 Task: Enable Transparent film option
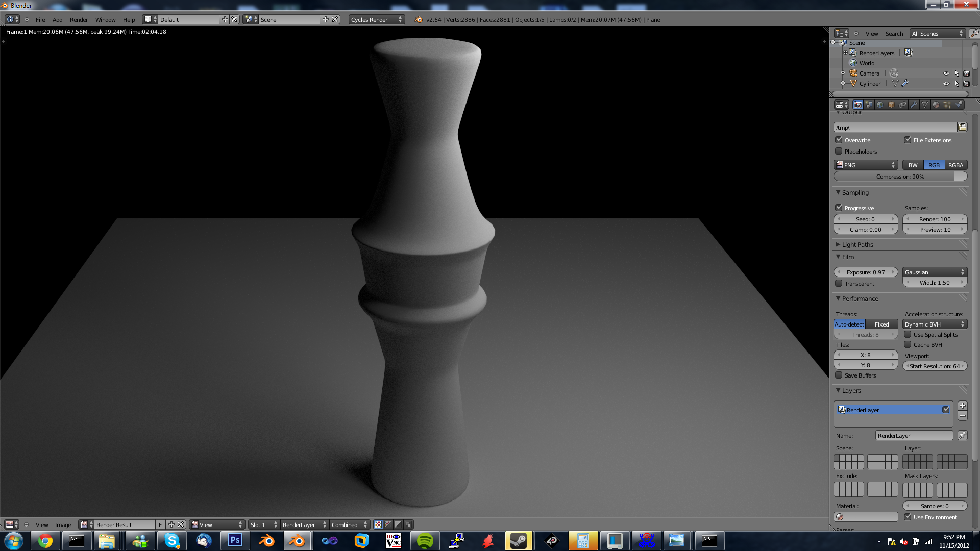[x=839, y=283]
